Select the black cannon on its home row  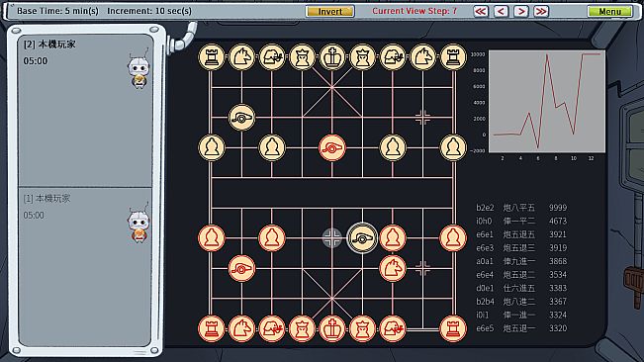coord(241,118)
